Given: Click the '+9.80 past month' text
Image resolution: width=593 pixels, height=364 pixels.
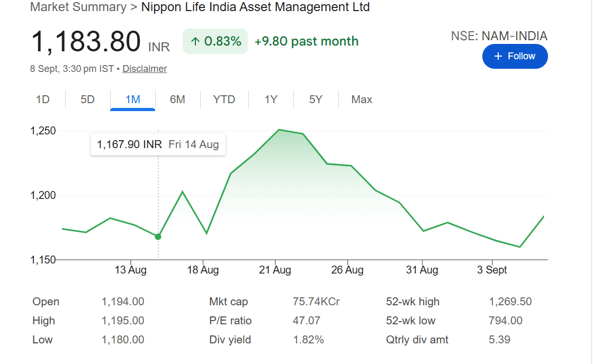Looking at the screenshot, I should pos(307,41).
